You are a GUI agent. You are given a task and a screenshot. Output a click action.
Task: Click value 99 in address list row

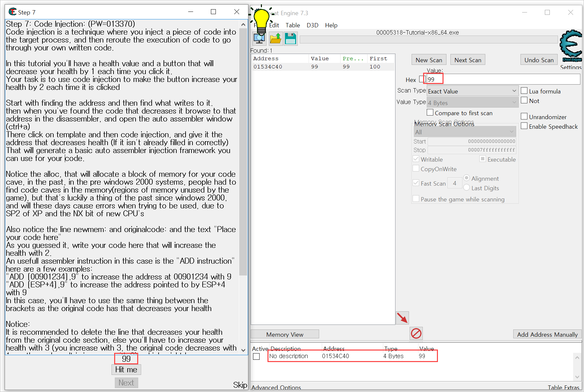coord(422,356)
